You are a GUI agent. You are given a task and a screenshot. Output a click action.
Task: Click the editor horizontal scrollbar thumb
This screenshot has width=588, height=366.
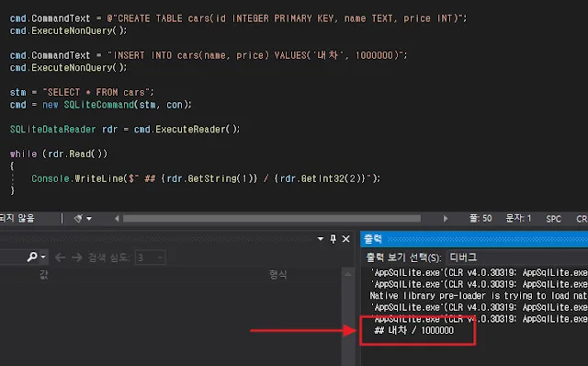pyautogui.click(x=272, y=219)
